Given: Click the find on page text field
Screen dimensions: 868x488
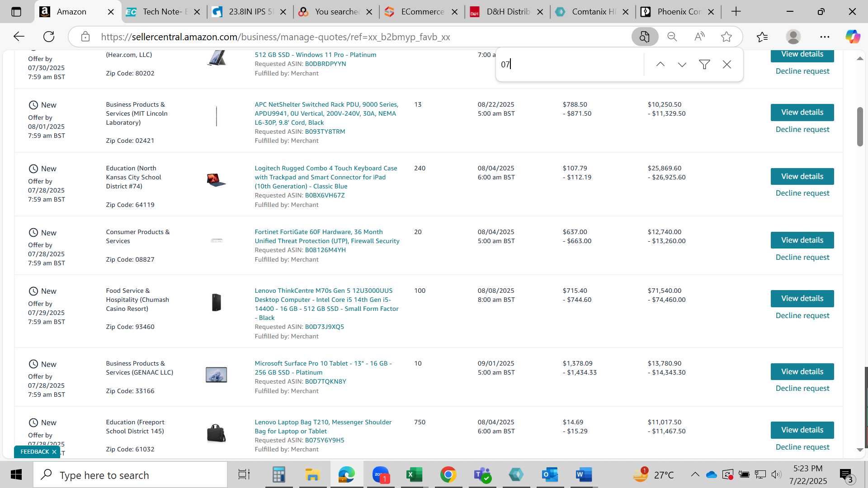Looking at the screenshot, I should tap(571, 64).
